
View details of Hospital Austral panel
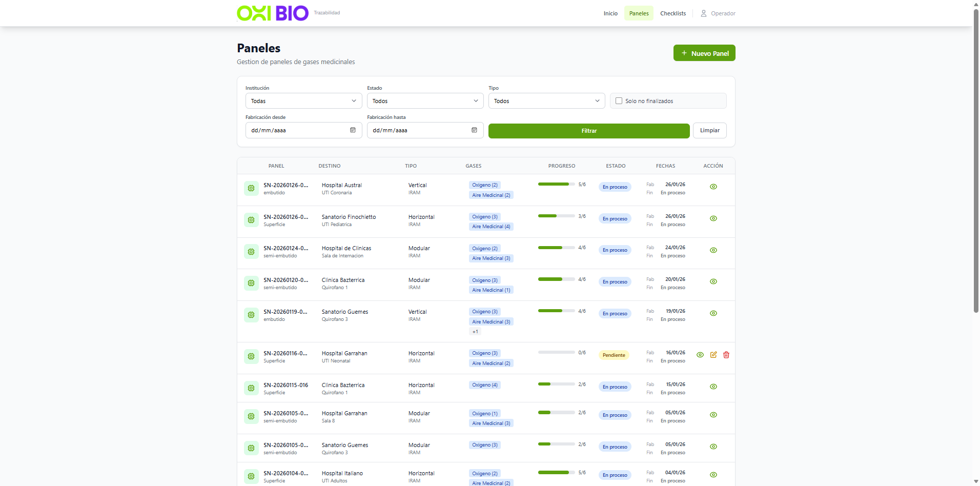coord(713,187)
